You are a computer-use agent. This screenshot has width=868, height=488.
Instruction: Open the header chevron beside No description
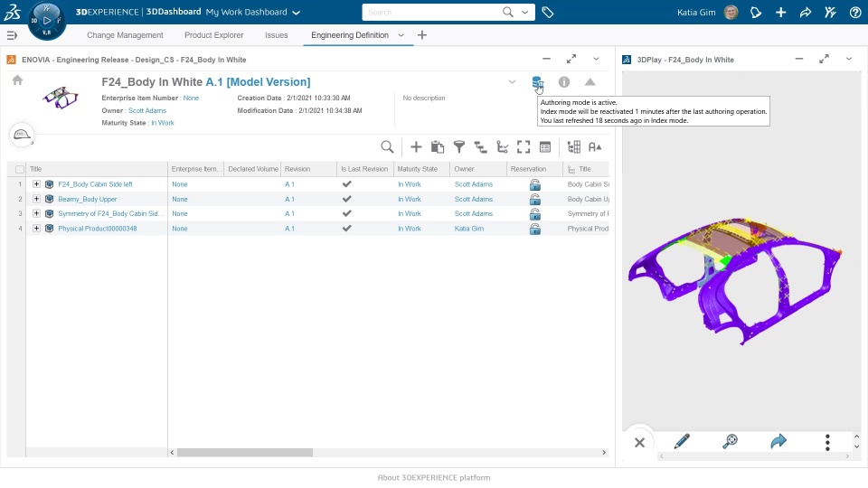512,82
